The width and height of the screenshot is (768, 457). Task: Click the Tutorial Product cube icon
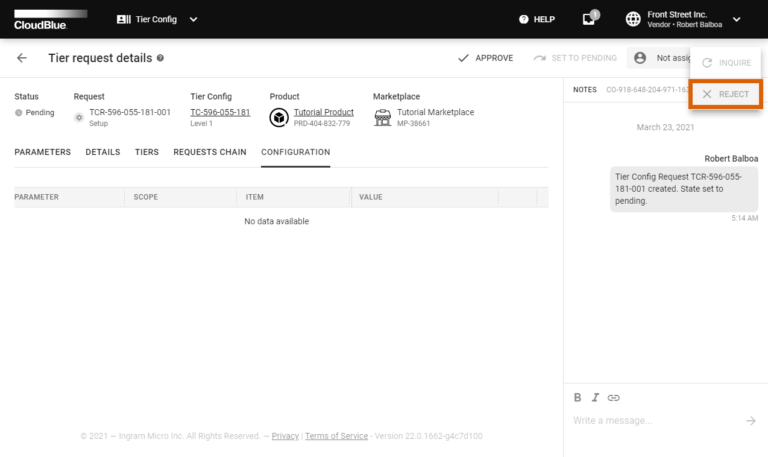point(279,118)
